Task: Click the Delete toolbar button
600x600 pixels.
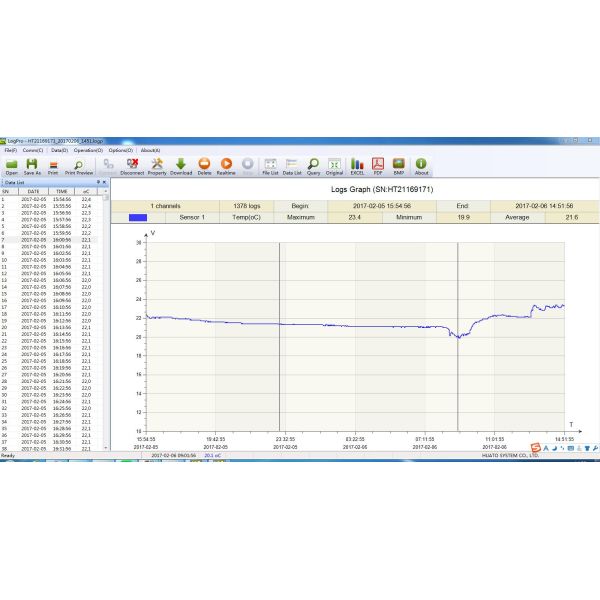Action: pos(204,164)
